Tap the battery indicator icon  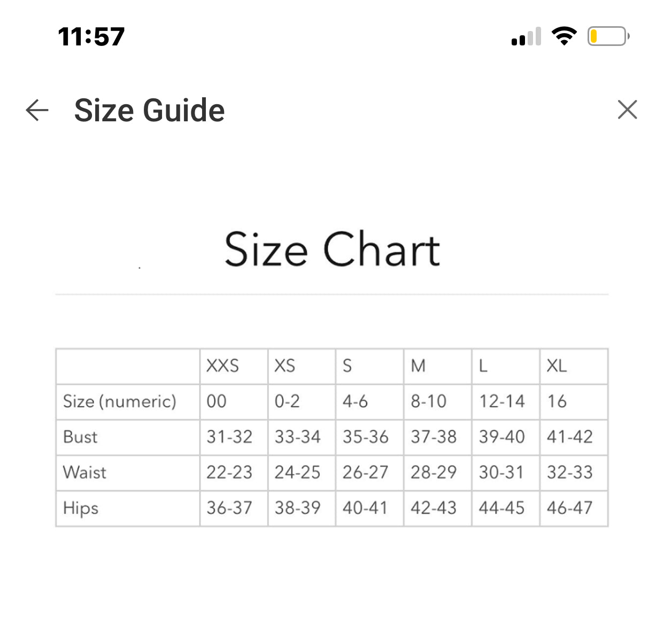pyautogui.click(x=608, y=36)
